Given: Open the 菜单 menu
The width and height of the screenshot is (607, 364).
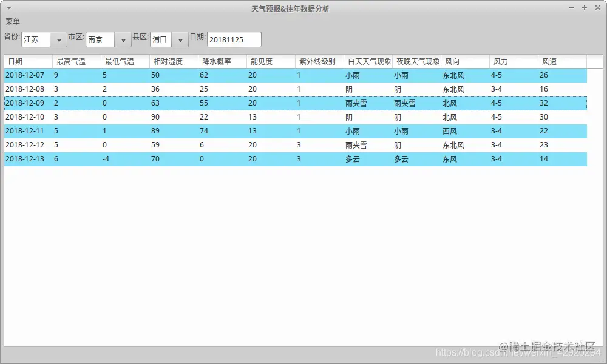Looking at the screenshot, I should 13,20.
